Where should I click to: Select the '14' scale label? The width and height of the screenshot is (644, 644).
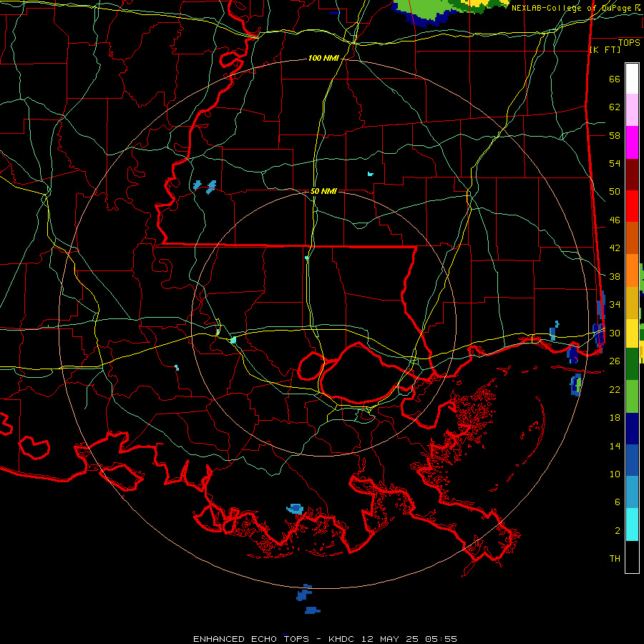[615, 446]
